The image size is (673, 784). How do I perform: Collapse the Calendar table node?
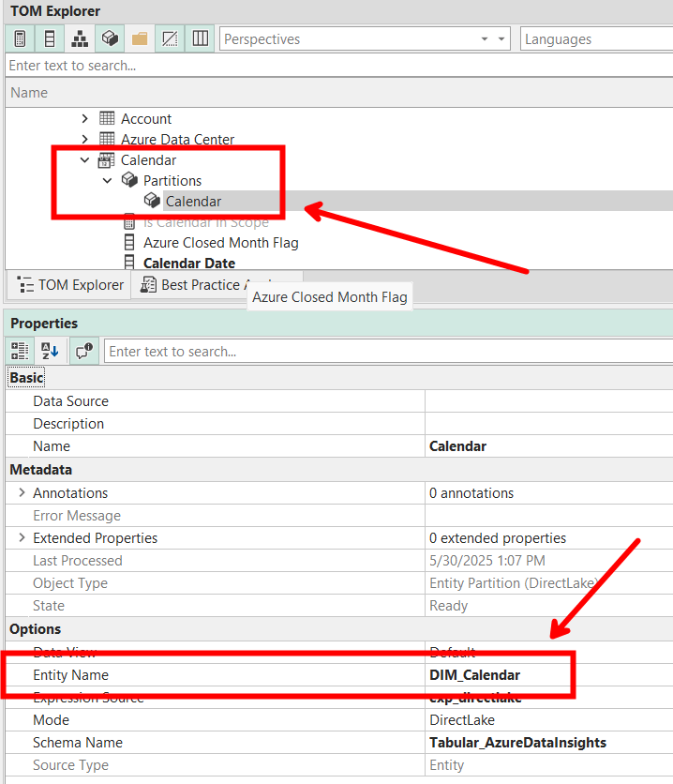point(84,160)
